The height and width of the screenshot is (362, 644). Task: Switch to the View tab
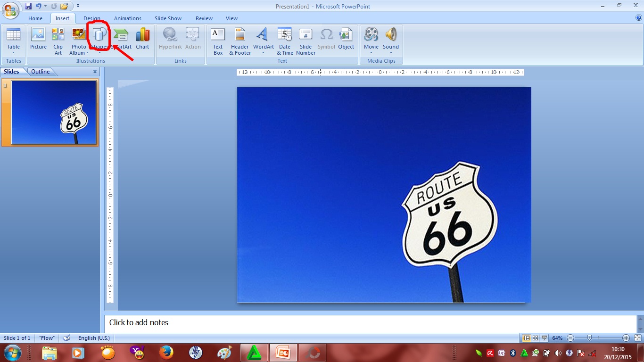(231, 18)
